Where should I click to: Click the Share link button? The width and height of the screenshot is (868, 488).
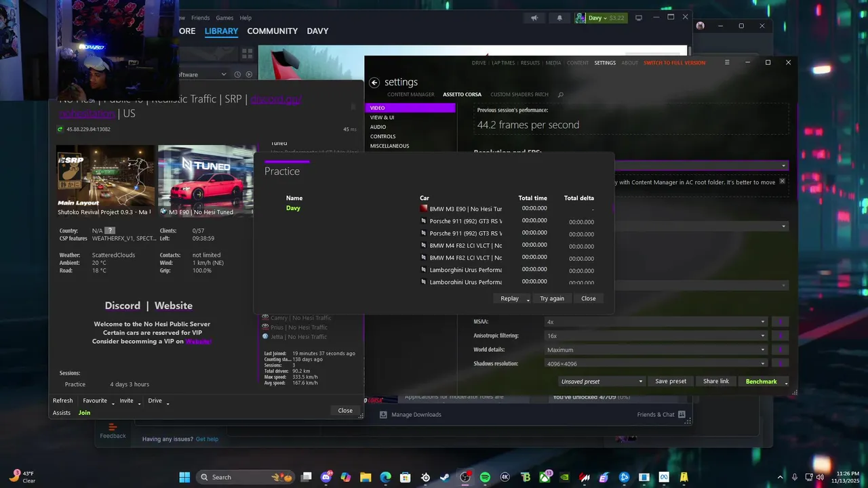tap(716, 382)
